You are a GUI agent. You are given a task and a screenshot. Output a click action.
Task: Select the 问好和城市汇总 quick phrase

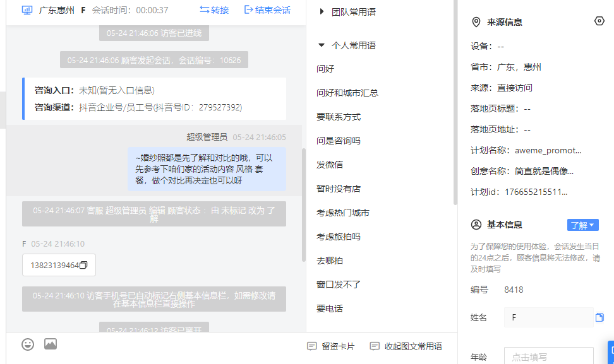(347, 93)
